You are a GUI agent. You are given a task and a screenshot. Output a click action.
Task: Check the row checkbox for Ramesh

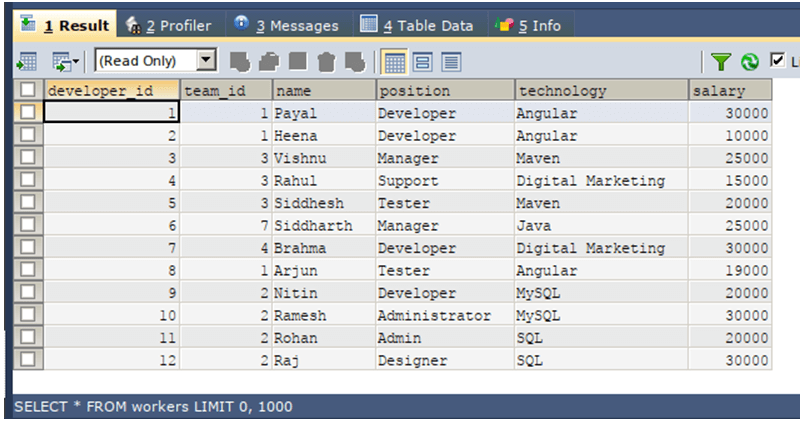28,314
